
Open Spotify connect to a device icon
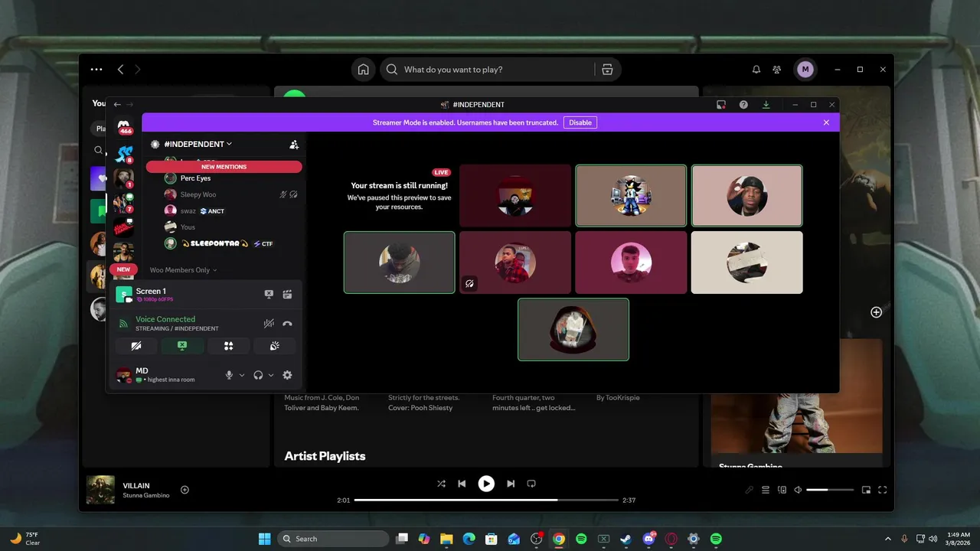(782, 490)
